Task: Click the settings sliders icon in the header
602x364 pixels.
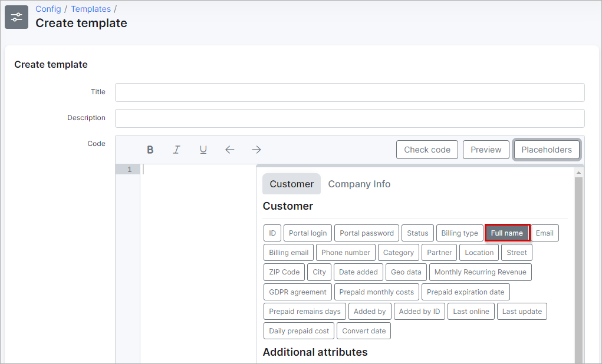Action: [x=16, y=16]
